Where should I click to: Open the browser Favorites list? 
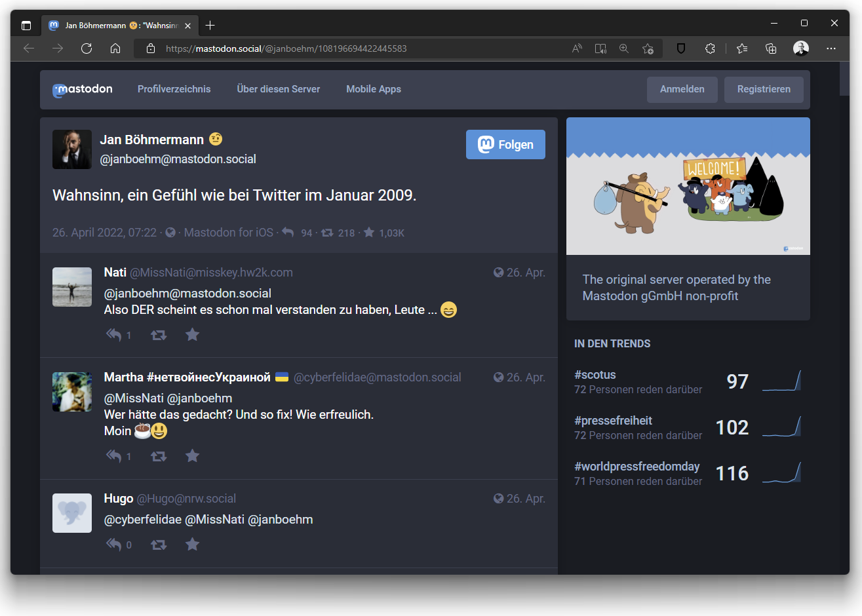pos(742,48)
